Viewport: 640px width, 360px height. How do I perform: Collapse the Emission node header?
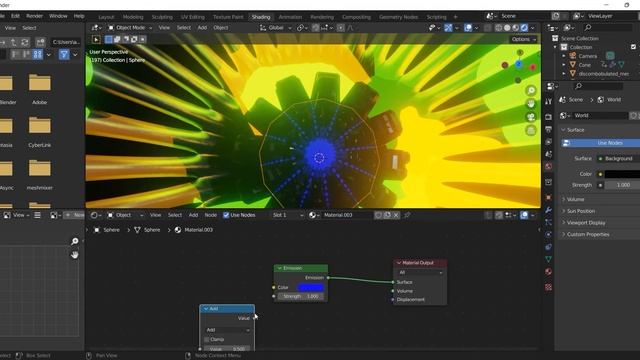coord(280,268)
